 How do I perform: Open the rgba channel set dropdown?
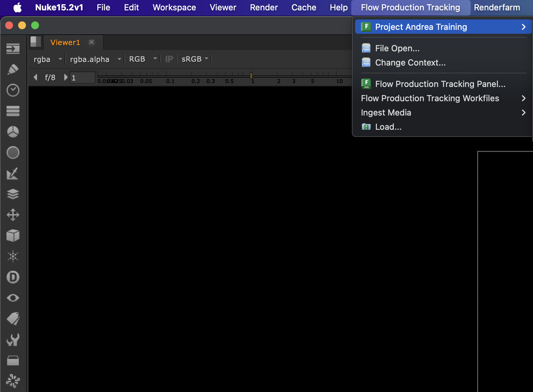[47, 59]
